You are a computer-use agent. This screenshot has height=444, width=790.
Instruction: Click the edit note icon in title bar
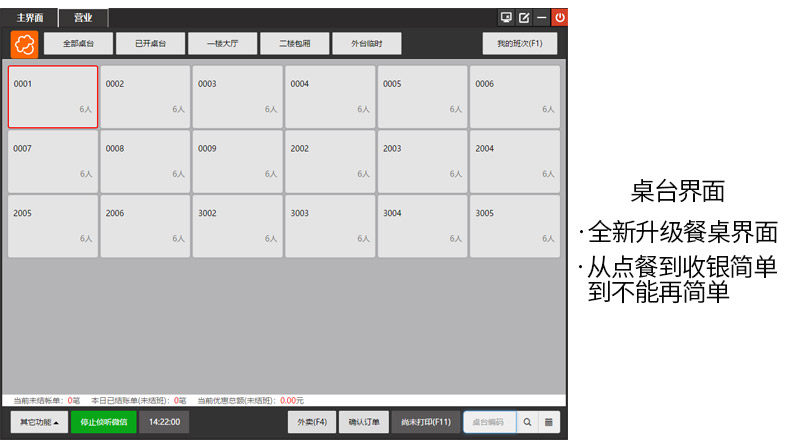pyautogui.click(x=524, y=18)
